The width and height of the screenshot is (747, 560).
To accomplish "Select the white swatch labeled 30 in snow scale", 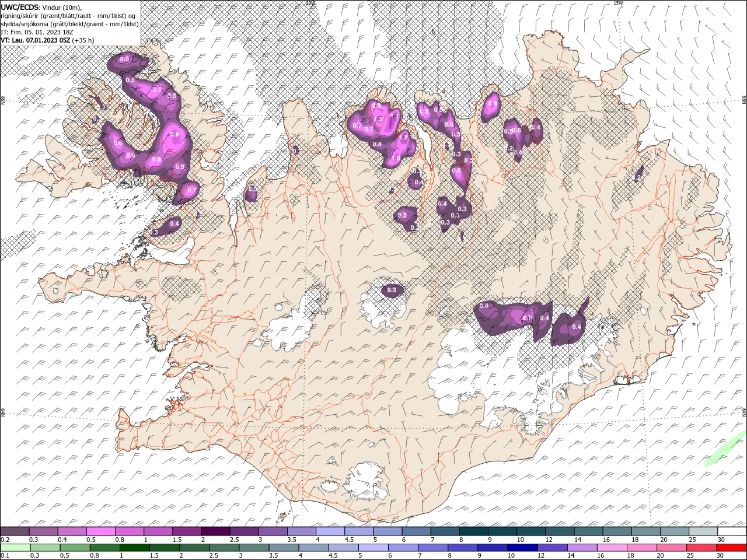I will (x=732, y=531).
